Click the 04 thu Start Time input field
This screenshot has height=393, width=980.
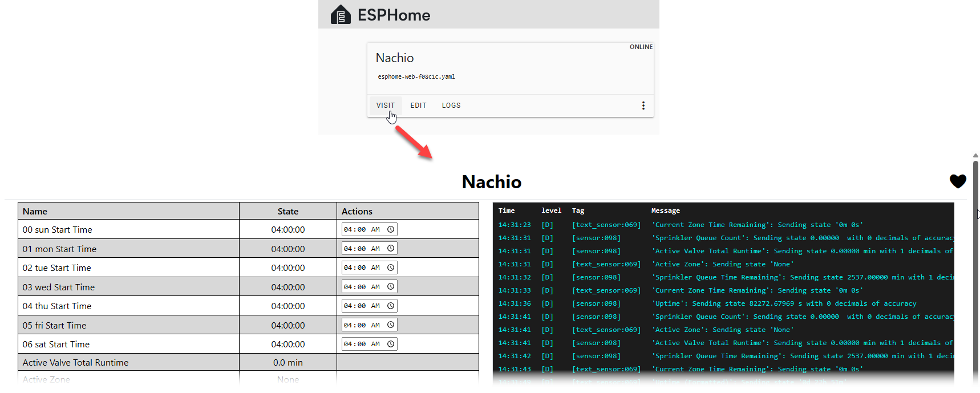tap(370, 306)
